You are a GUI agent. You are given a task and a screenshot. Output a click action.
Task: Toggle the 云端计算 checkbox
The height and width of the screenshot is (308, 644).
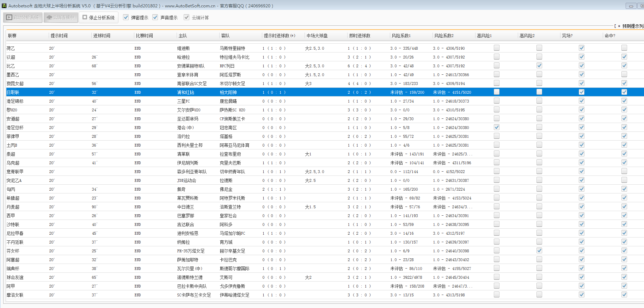click(186, 17)
